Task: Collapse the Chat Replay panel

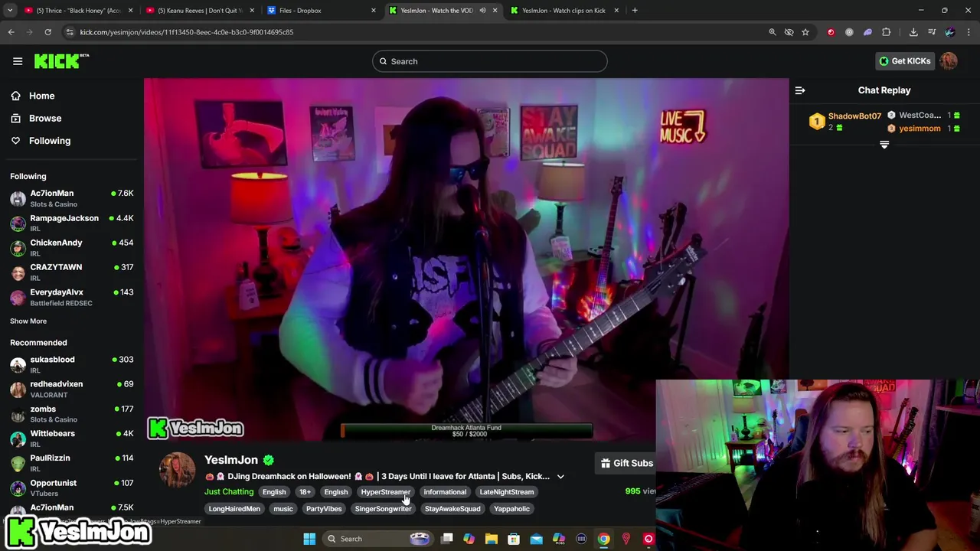Action: pyautogui.click(x=800, y=90)
